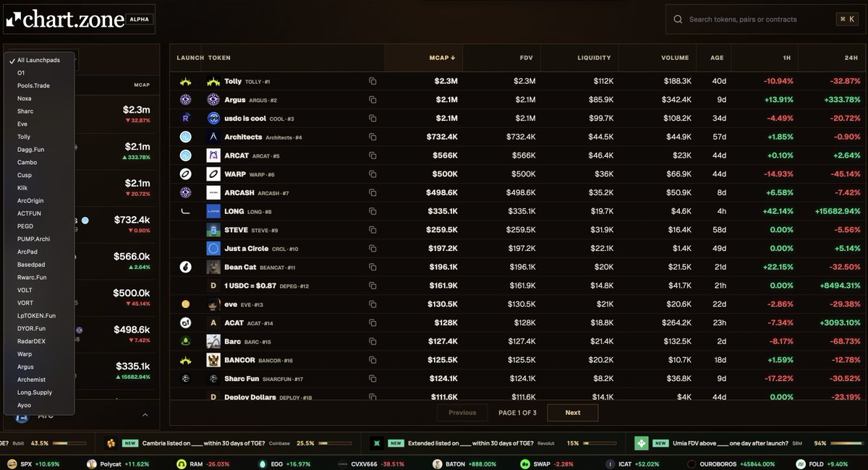The height and width of the screenshot is (470, 868).
Task: Copy contract address for eve row
Action: [373, 304]
